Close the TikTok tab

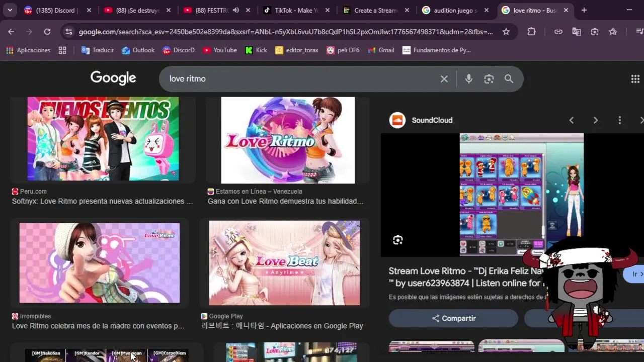pyautogui.click(x=328, y=10)
